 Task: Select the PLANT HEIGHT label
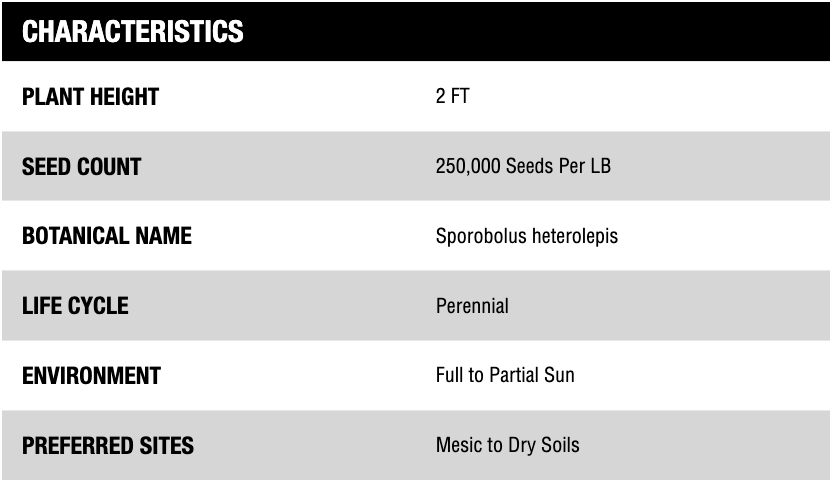90,97
